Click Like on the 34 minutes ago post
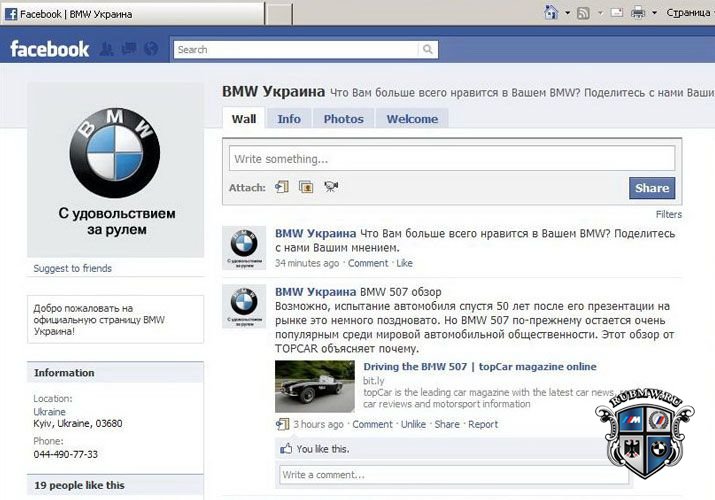715x500 pixels. (404, 263)
